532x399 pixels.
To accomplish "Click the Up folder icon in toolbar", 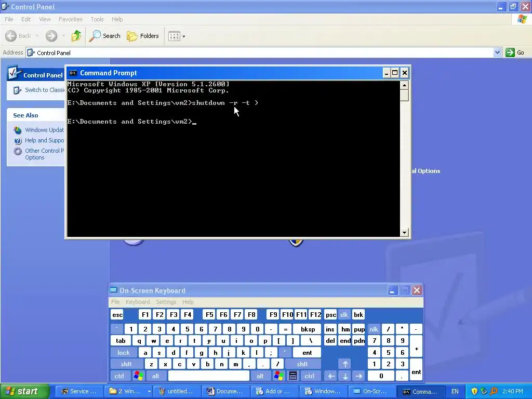I will (x=76, y=36).
